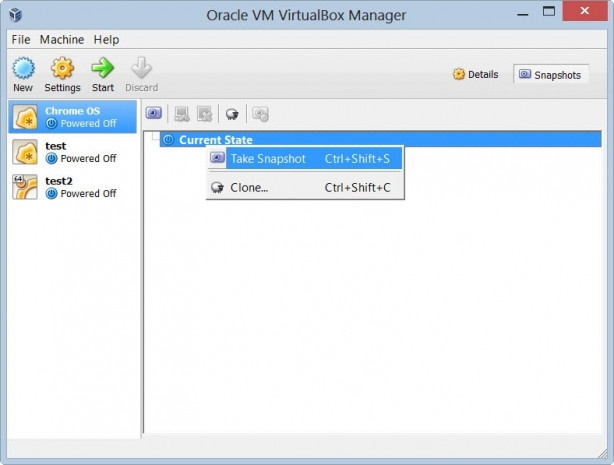Choose Clone... from context menu

(x=305, y=188)
